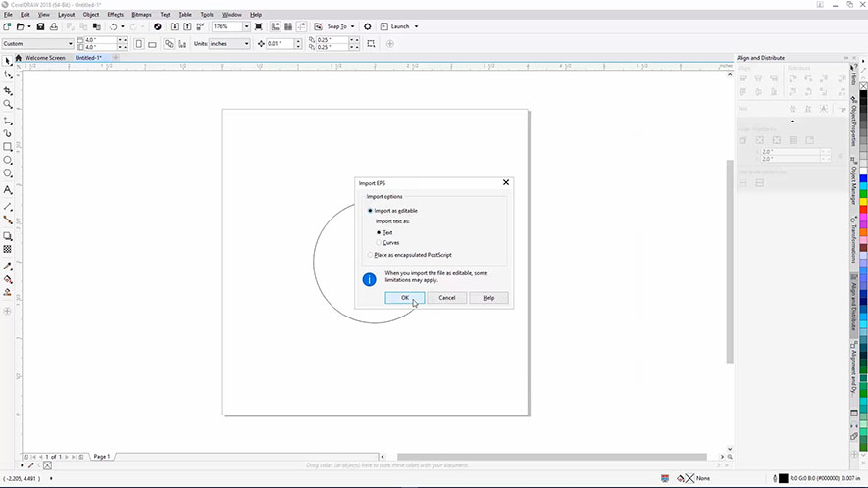
Task: Click Cancel in Import EPS dialog
Action: click(x=446, y=297)
